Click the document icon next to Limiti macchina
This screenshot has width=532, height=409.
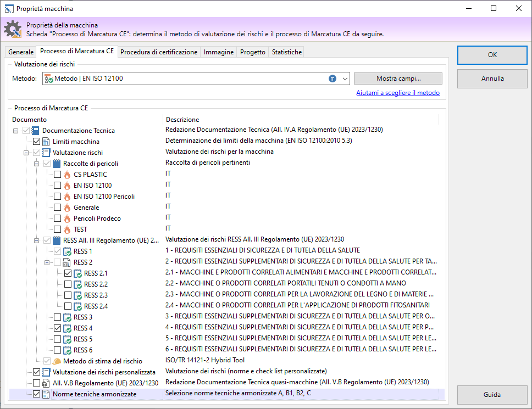[46, 142]
